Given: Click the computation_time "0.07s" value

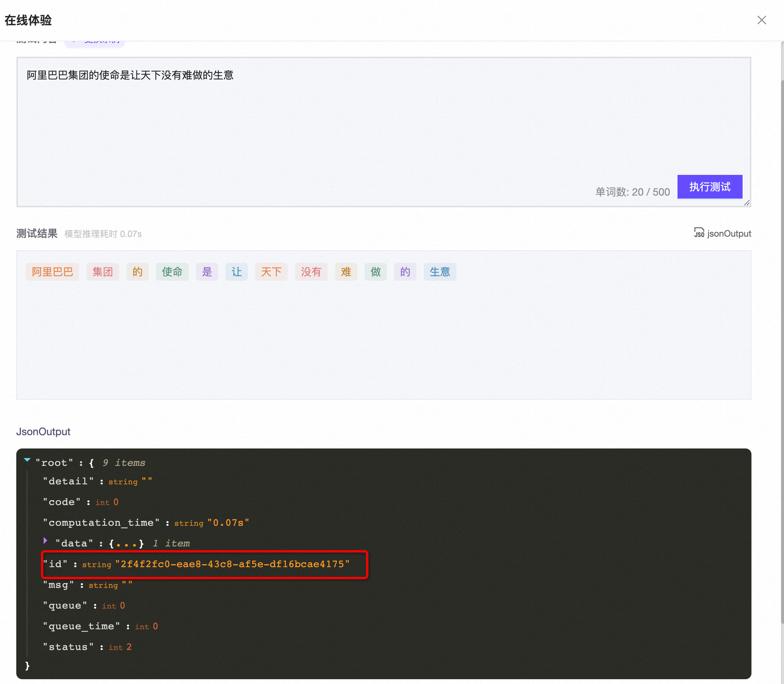Looking at the screenshot, I should pyautogui.click(x=228, y=523).
